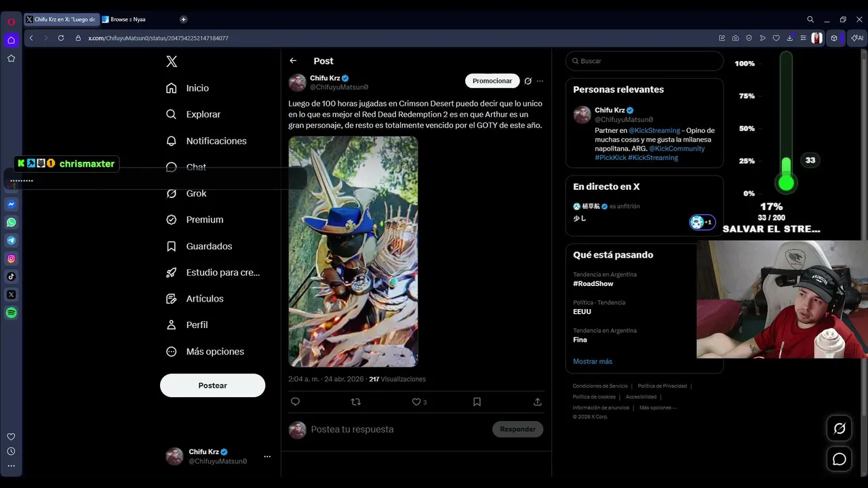Open the downloads icon in toolbar
This screenshot has width=868, height=488.
pos(790,38)
